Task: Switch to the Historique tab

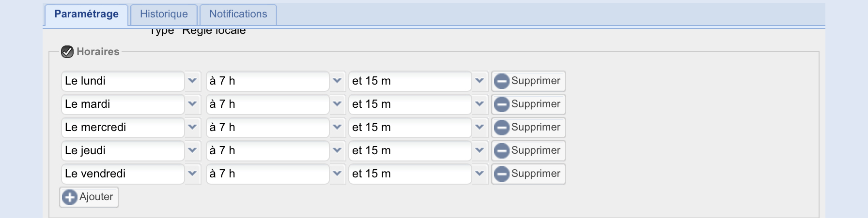Action: [164, 15]
